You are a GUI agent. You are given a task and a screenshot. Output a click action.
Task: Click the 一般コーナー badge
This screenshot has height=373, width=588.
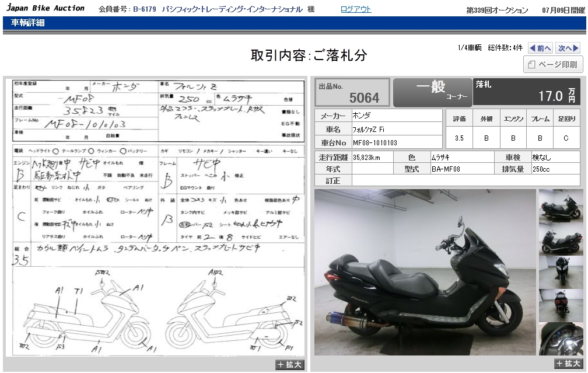pyautogui.click(x=433, y=92)
